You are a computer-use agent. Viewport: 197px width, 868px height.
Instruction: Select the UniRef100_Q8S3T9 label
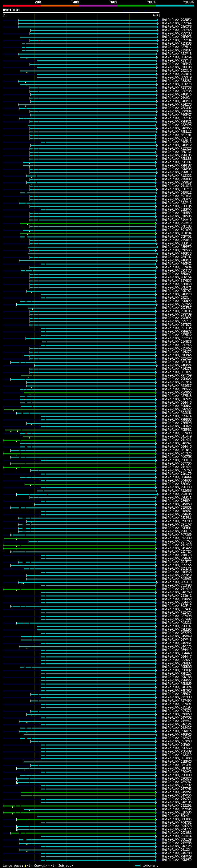pyautogui.click(x=177, y=78)
